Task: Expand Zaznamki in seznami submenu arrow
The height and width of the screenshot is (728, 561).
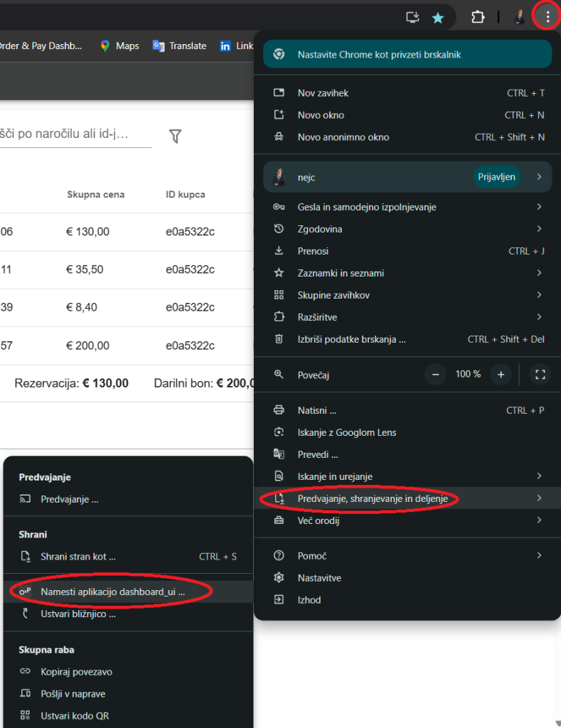Action: click(x=539, y=272)
